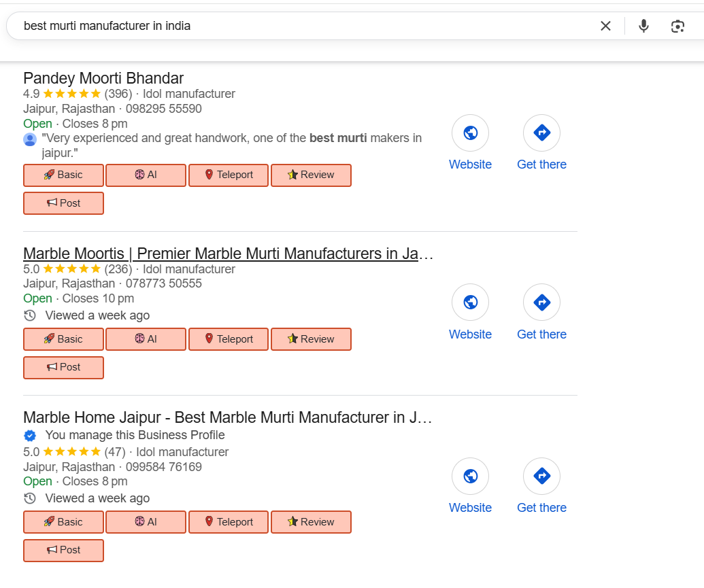Screen dimensions: 704x588
Task: Get directions to Marble Moortis
Action: click(541, 302)
